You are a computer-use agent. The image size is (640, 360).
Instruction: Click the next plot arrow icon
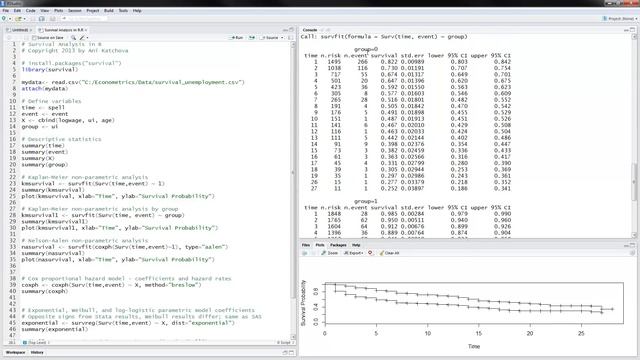pos(314,253)
